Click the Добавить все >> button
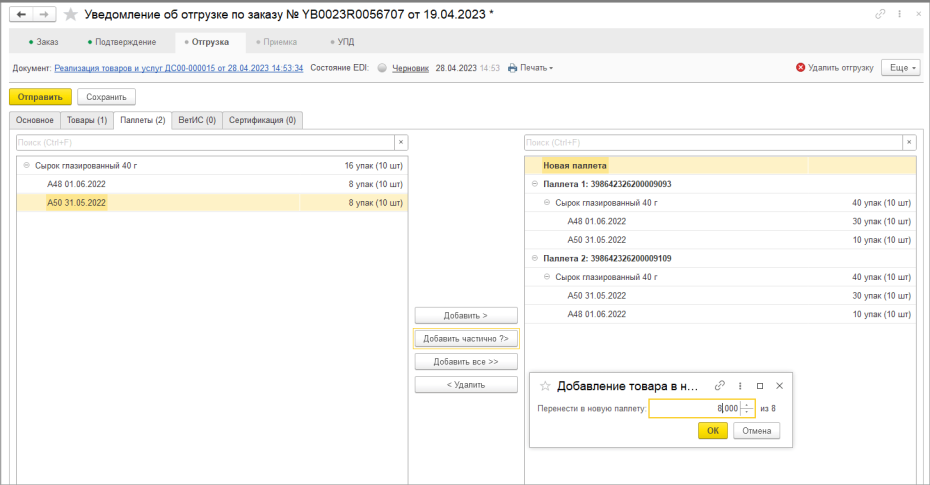 coord(466,362)
